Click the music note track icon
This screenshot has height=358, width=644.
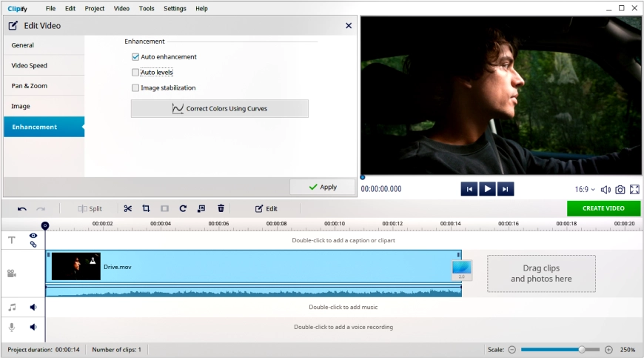(x=12, y=307)
